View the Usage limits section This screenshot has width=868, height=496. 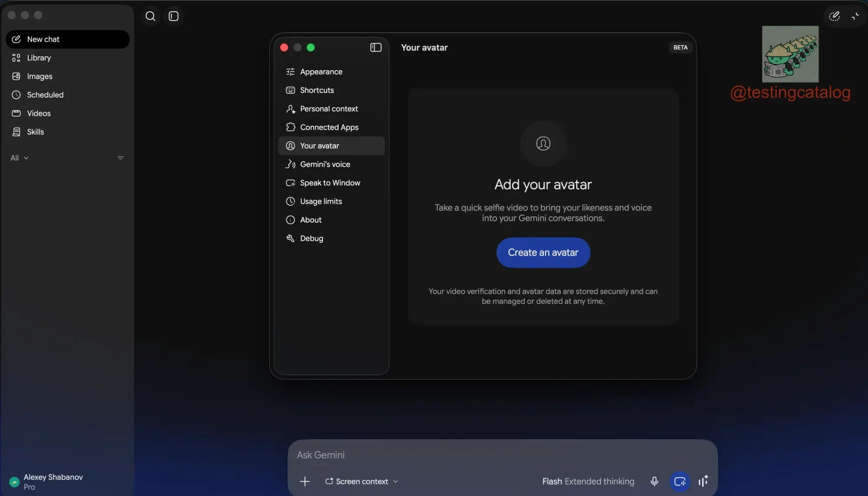click(x=331, y=201)
